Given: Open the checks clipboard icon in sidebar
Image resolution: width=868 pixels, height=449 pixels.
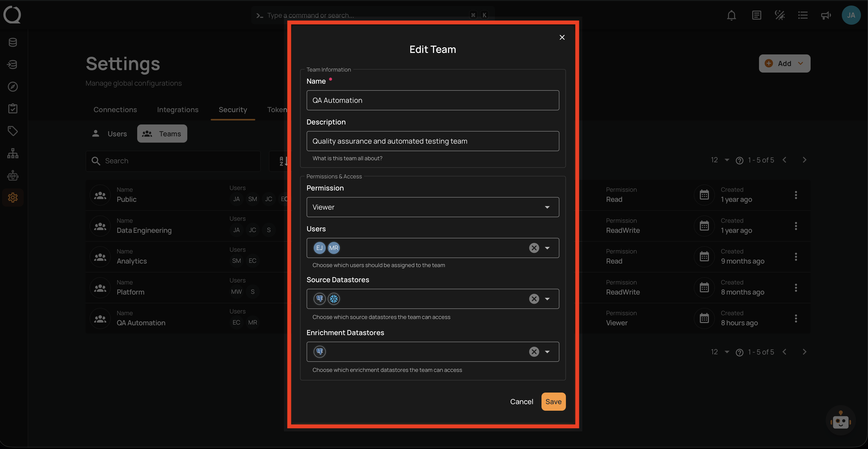Looking at the screenshot, I should point(13,109).
